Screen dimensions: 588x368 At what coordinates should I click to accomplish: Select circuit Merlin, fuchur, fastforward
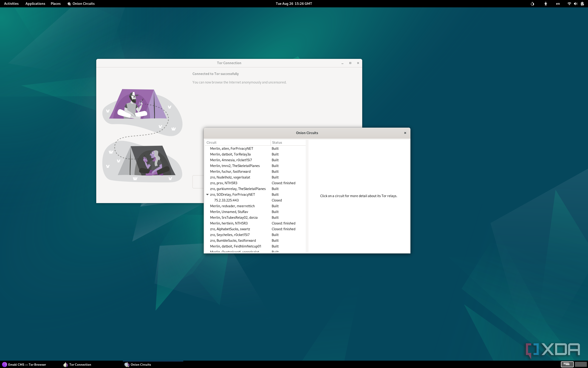pyautogui.click(x=255, y=172)
